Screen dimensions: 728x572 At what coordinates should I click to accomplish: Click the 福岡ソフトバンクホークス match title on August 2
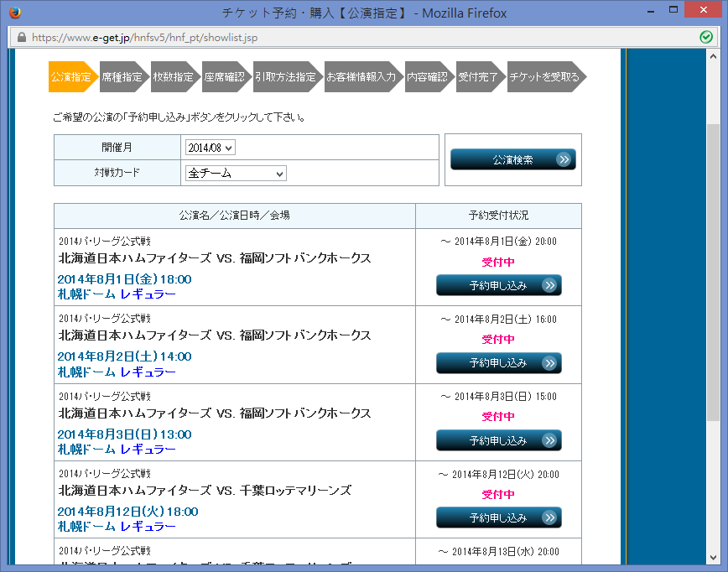pyautogui.click(x=215, y=335)
